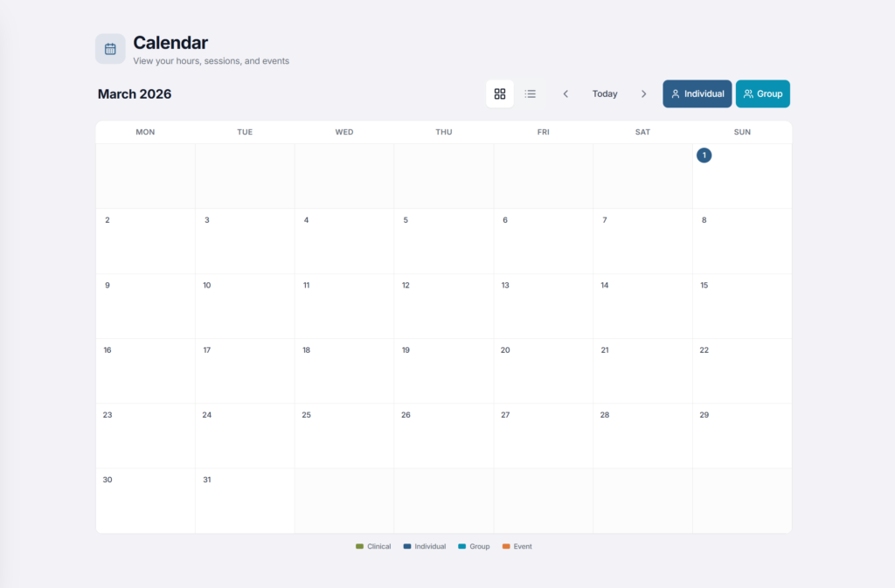The height and width of the screenshot is (588, 895).
Task: Click the green Clinical legend swatch
Action: (x=361, y=546)
